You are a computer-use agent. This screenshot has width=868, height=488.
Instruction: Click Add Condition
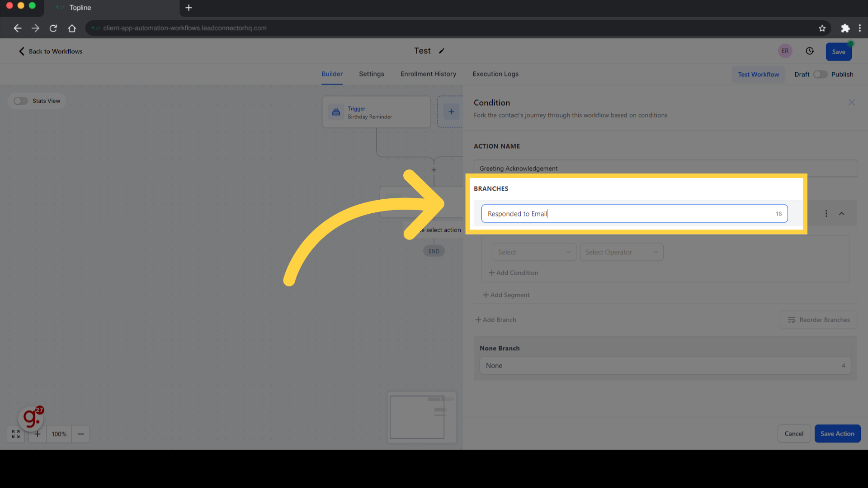coord(513,273)
